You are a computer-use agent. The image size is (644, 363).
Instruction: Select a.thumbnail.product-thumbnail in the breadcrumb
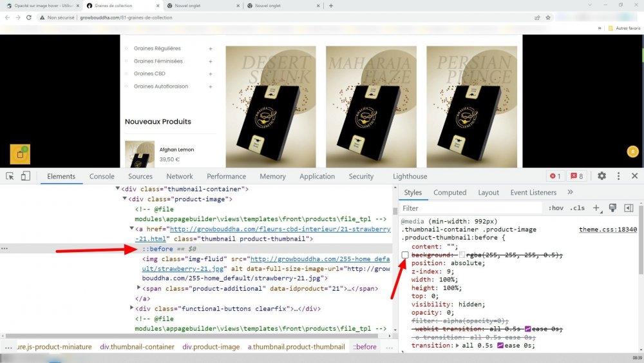[x=296, y=346]
